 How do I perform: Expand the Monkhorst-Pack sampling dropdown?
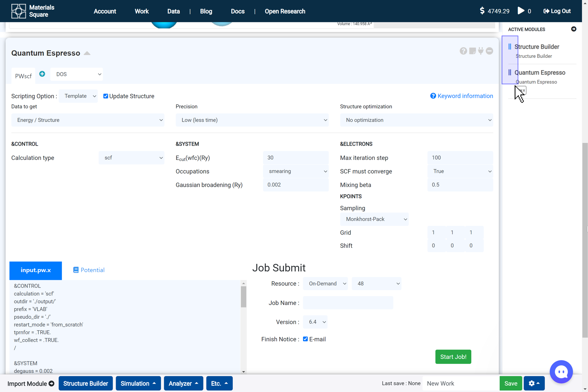point(374,219)
